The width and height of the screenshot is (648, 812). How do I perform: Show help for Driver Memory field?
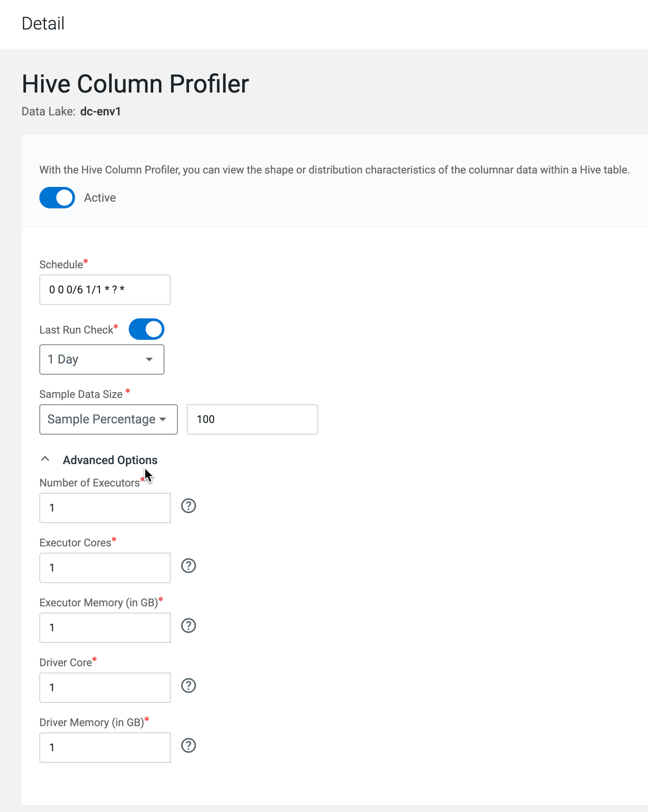tap(189, 746)
